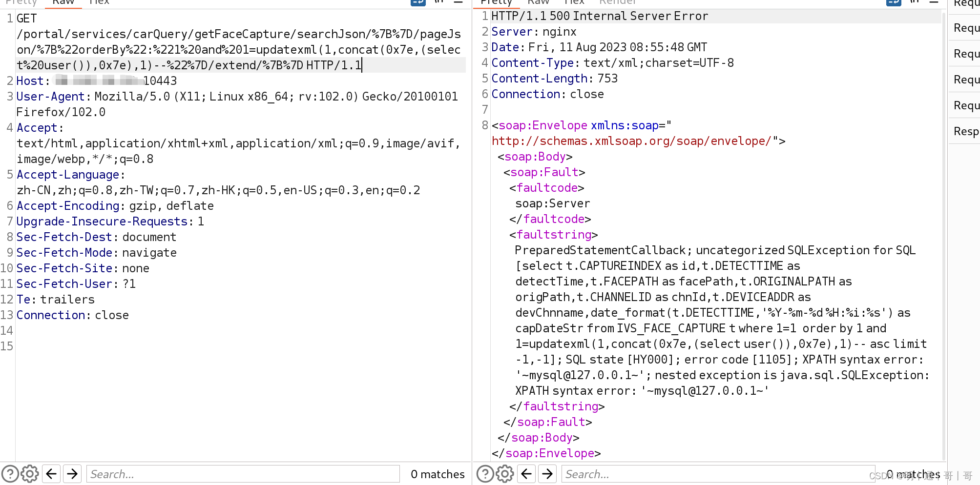The width and height of the screenshot is (980, 485).
Task: Click 'navigate' value of Sec-Fetch-Mode
Action: pos(149,253)
